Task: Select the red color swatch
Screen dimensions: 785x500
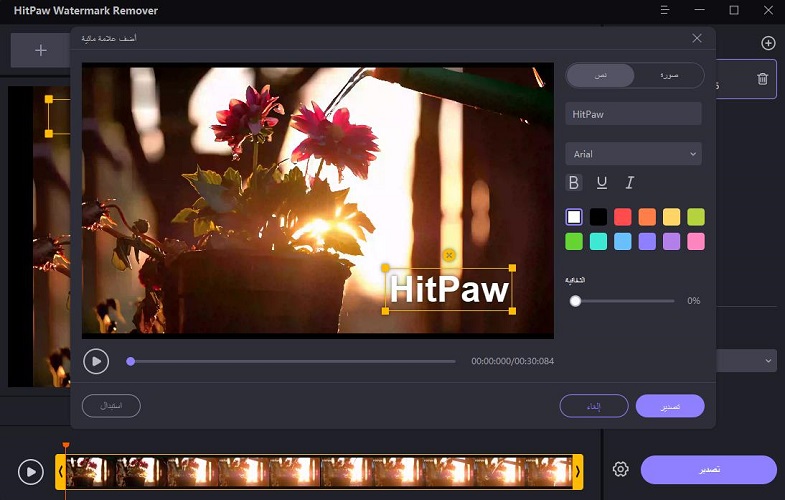Action: [x=623, y=217]
